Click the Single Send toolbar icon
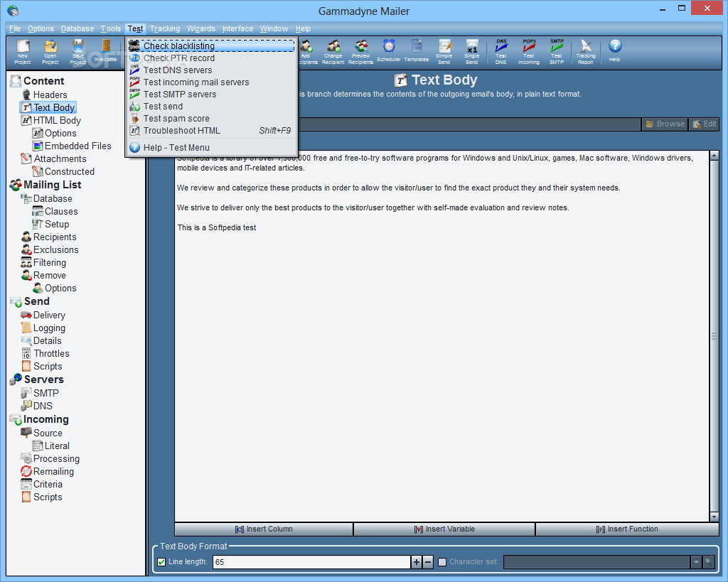 pos(472,51)
